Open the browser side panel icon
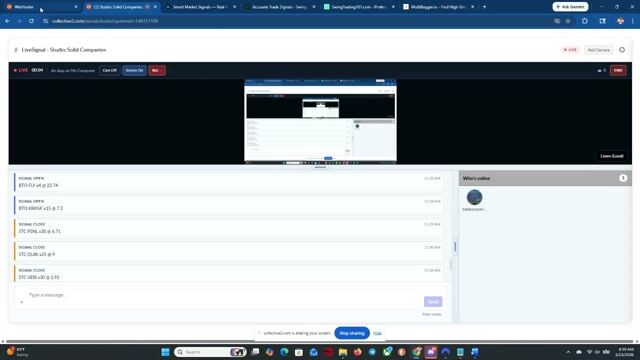640x360 pixels. point(602,21)
